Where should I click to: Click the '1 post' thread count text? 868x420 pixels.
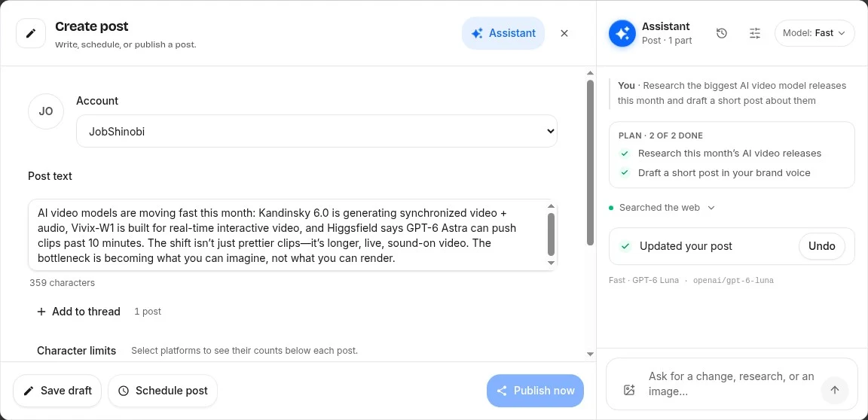pos(148,312)
